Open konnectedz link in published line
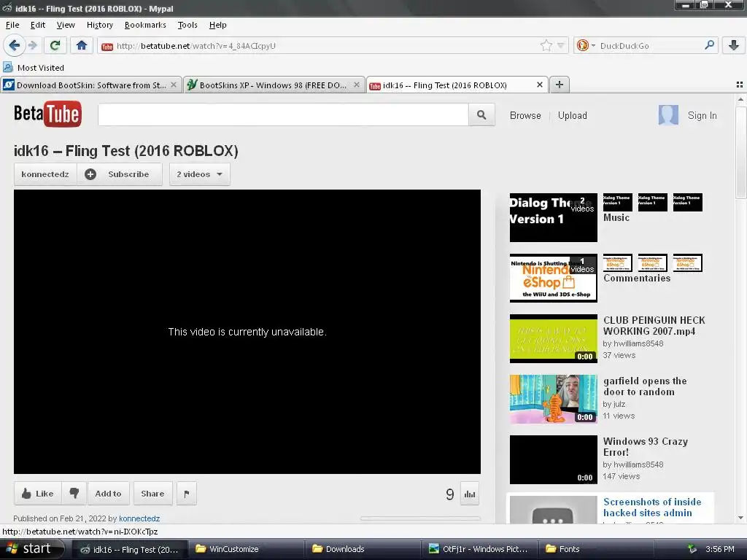 pyautogui.click(x=139, y=518)
